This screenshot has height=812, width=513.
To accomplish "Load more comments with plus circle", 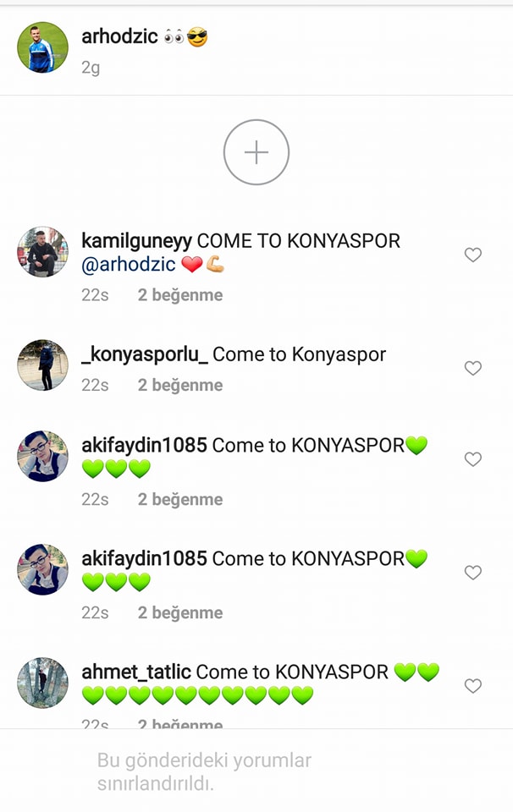I will pos(256,152).
